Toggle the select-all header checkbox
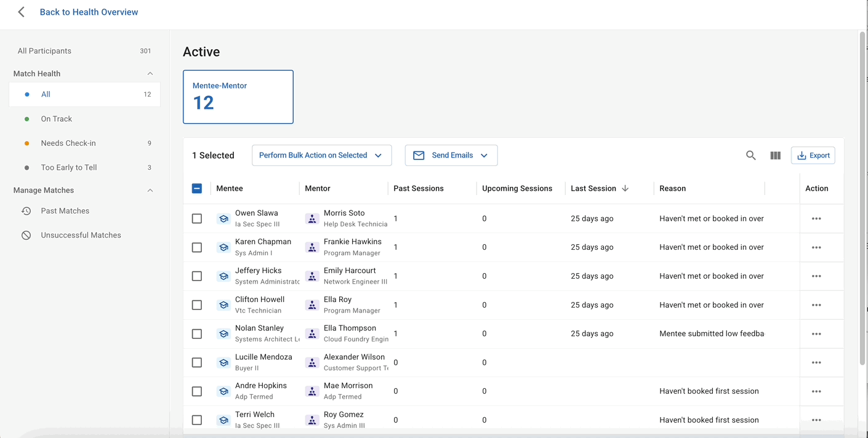 click(197, 188)
